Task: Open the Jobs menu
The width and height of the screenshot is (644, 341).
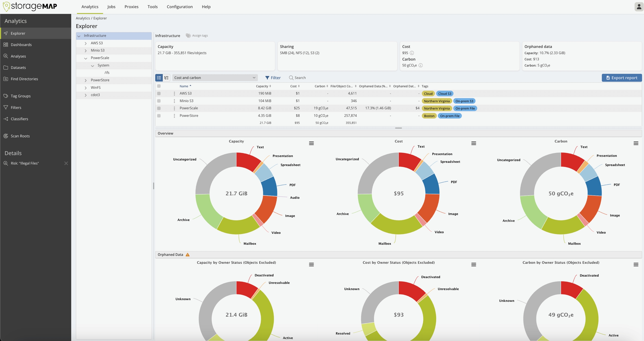Action: [x=111, y=7]
